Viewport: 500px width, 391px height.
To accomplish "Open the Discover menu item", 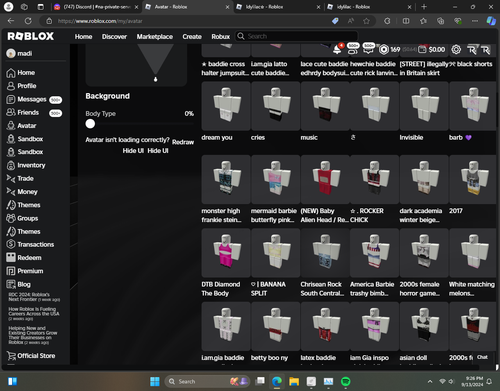I will point(114,37).
